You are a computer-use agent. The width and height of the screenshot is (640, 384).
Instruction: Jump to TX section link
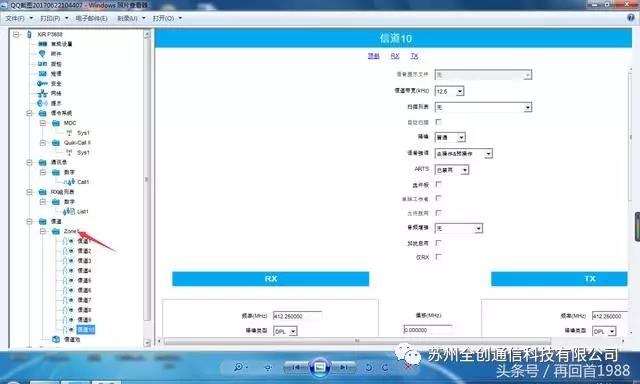click(x=414, y=56)
